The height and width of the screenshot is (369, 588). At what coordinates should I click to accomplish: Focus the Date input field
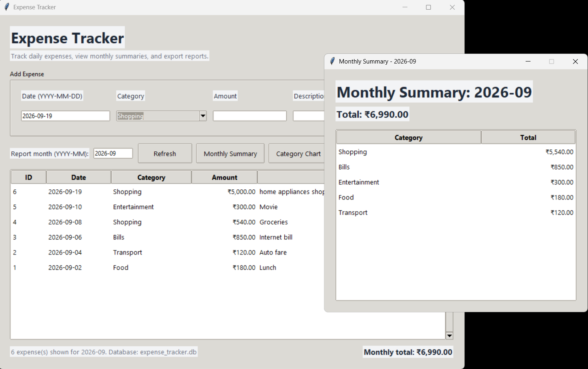click(x=66, y=116)
